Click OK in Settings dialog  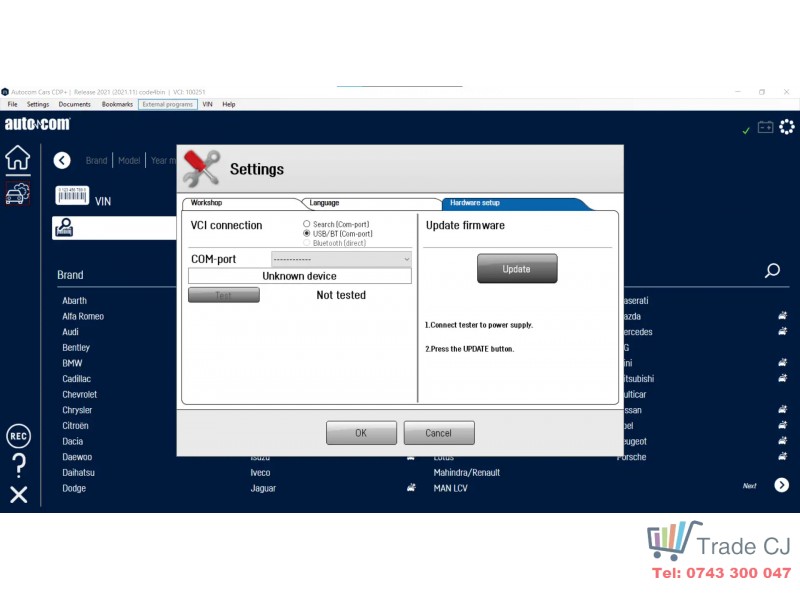point(361,433)
